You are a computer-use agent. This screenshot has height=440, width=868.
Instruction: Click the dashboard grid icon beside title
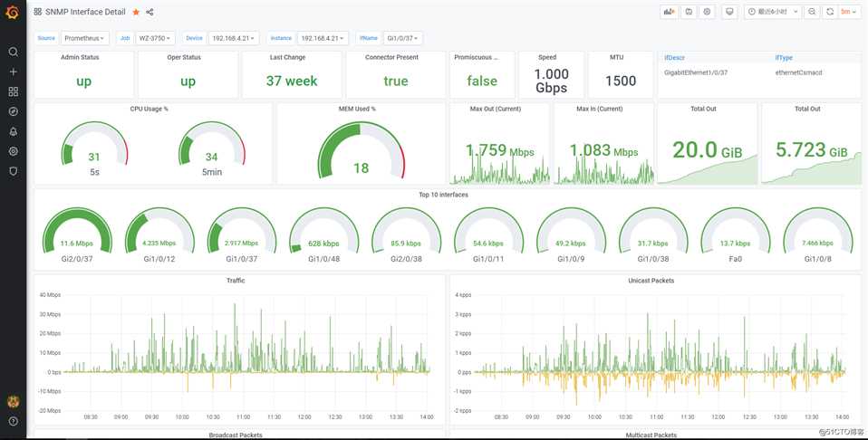tap(38, 12)
